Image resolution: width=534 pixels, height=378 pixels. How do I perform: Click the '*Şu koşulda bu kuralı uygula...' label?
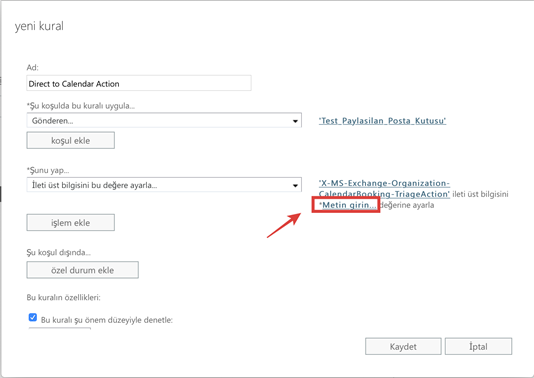(x=81, y=106)
